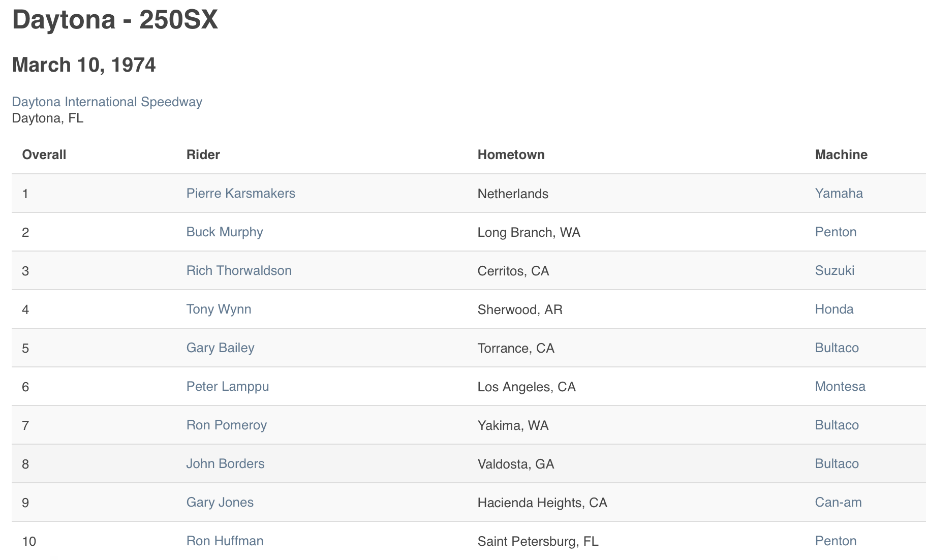The width and height of the screenshot is (926, 560).
Task: Open Pierre Karsmakers rider profile
Action: (240, 193)
